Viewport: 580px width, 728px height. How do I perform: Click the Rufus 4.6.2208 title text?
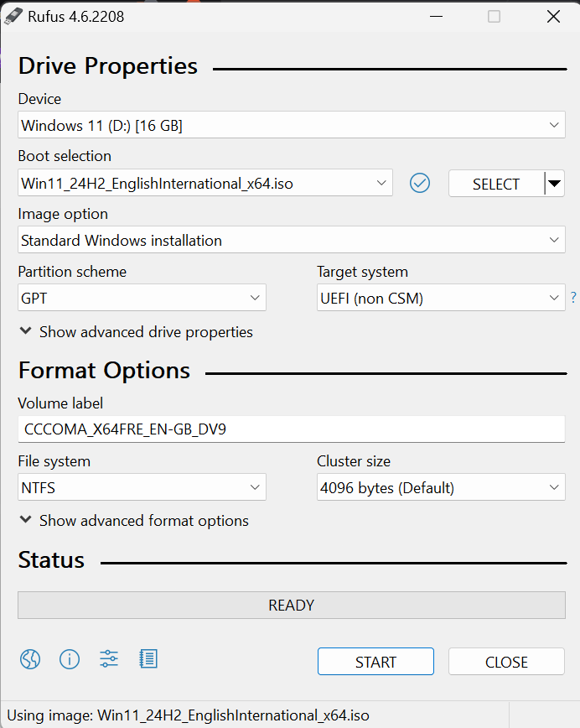coord(76,17)
